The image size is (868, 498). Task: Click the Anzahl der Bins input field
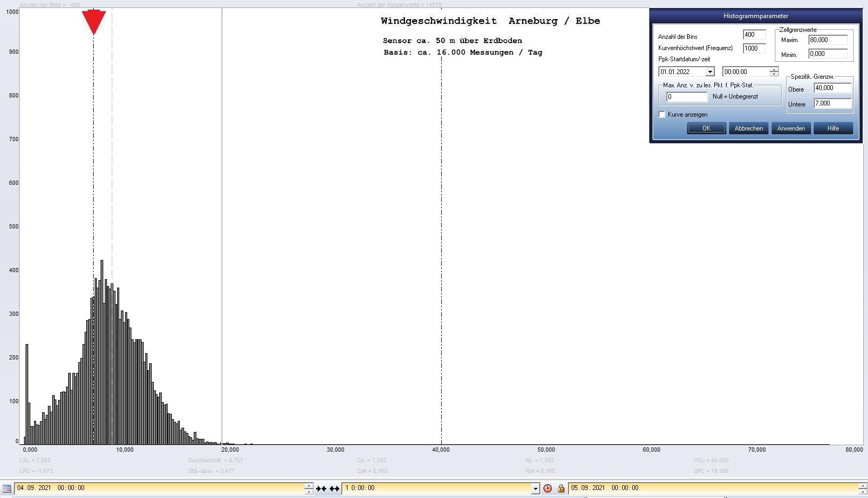point(754,35)
